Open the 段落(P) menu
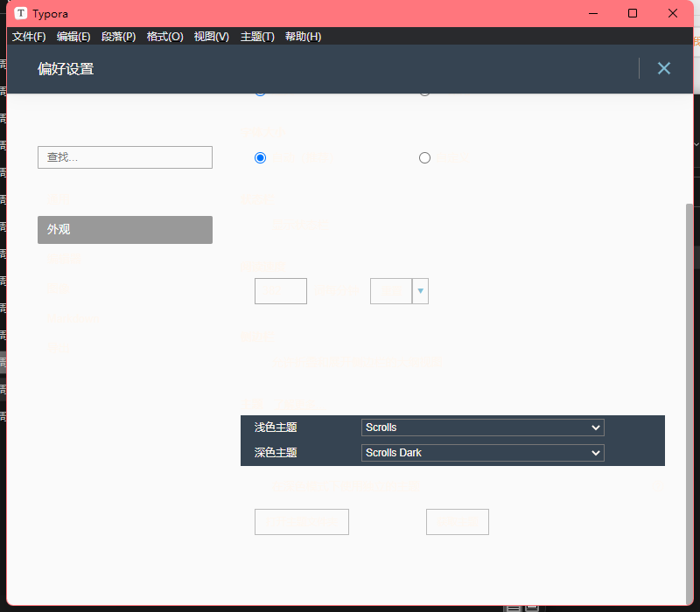 tap(119, 37)
